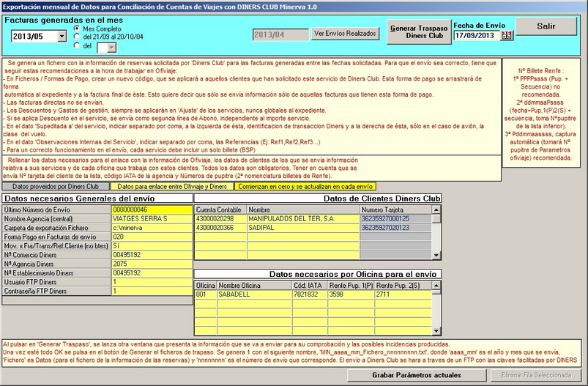
Task: Click the agency name cell 'VIATGES SERRA S'
Action: pos(152,219)
